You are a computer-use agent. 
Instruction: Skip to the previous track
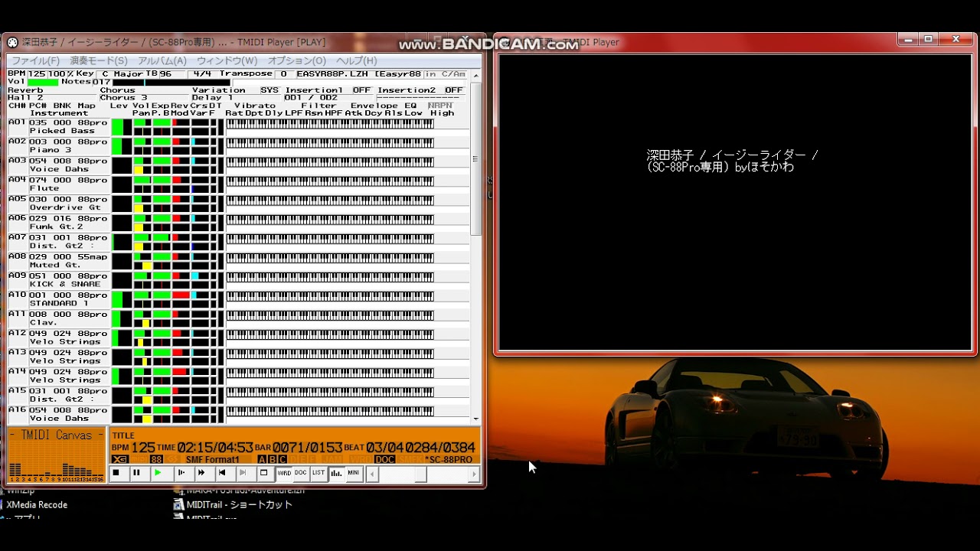(x=222, y=473)
